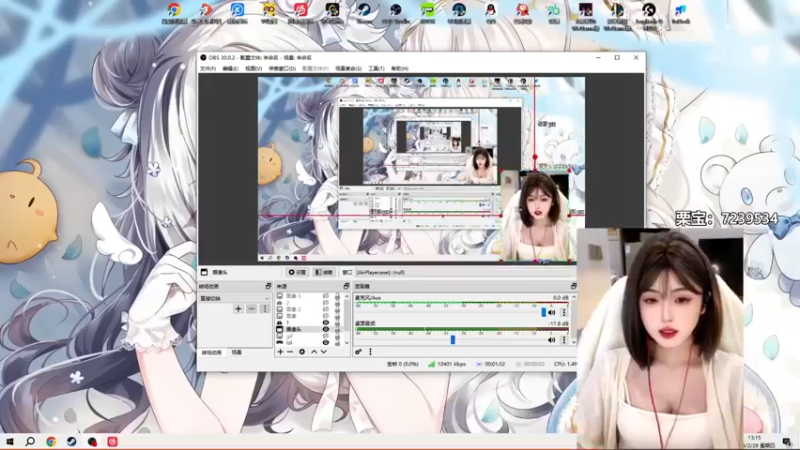Open 麦克风/Aux channel three-dot options
Image resolution: width=800 pixels, height=450 pixels.
[x=564, y=312]
